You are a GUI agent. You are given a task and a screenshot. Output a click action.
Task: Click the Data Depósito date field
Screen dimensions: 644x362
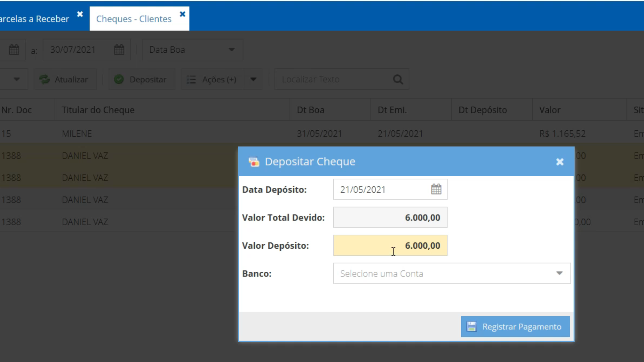pos(390,189)
